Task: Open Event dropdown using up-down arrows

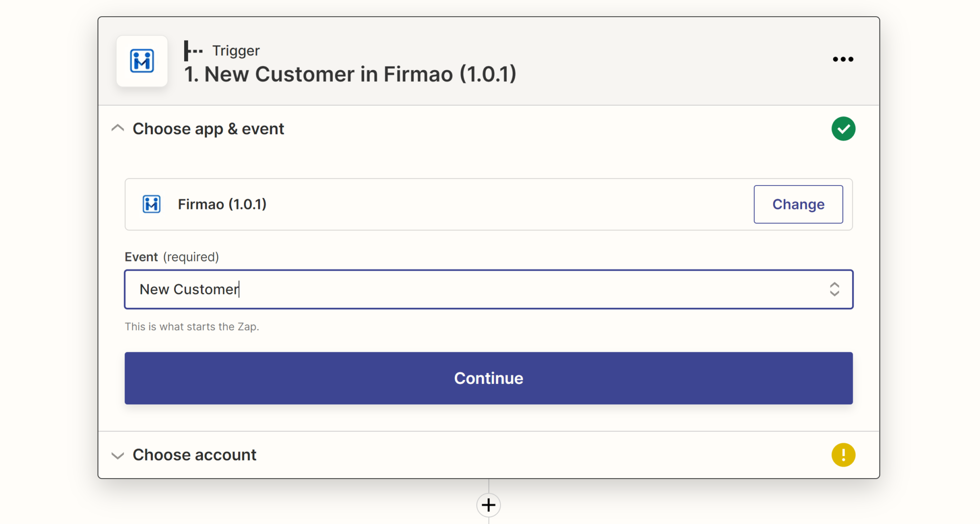Action: click(834, 289)
